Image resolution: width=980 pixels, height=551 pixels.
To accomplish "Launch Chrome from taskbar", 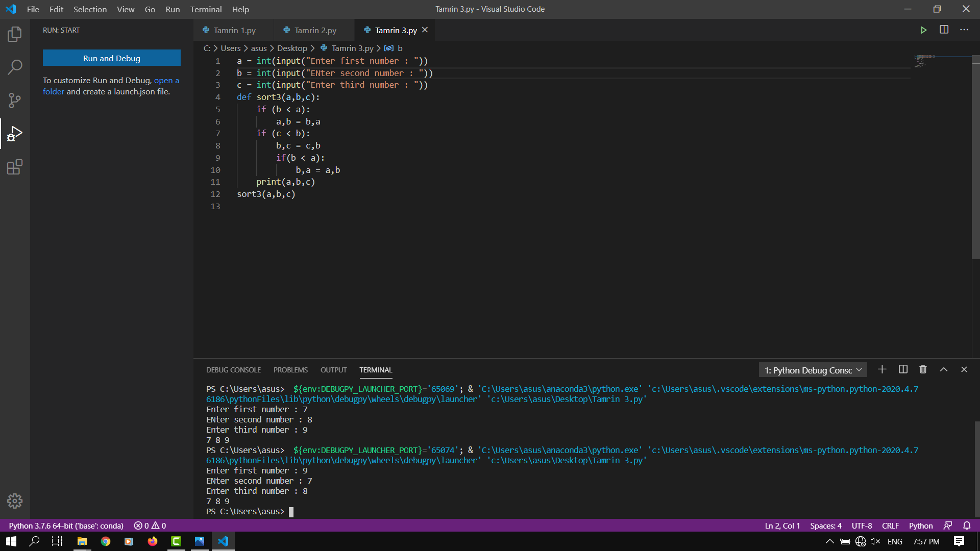I will [x=106, y=541].
